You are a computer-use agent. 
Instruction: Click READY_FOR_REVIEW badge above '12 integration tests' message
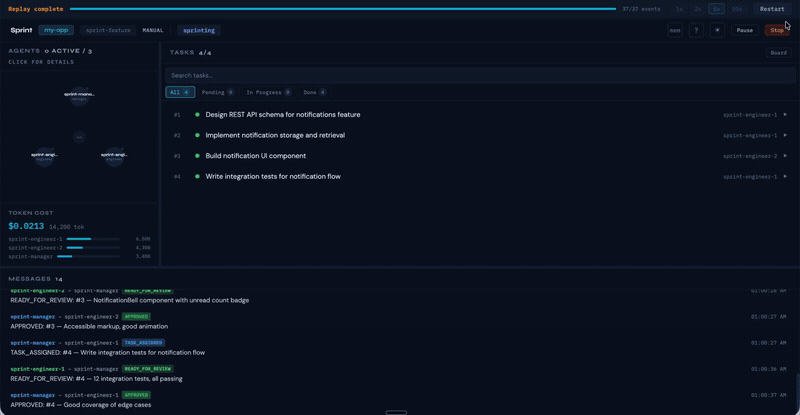(x=148, y=369)
